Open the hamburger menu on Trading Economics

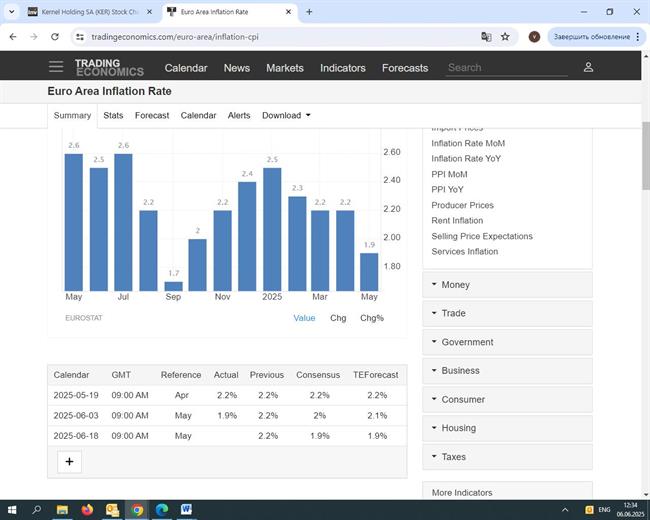click(56, 66)
